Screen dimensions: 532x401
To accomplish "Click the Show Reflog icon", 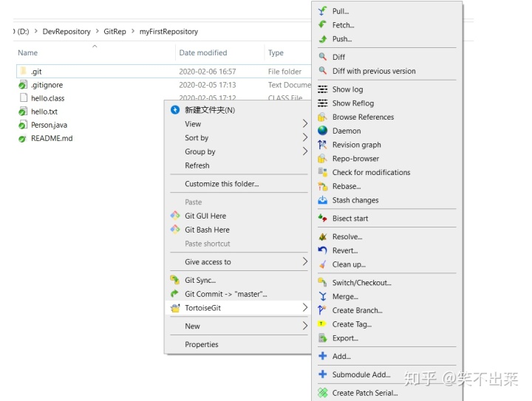I will click(x=322, y=103).
